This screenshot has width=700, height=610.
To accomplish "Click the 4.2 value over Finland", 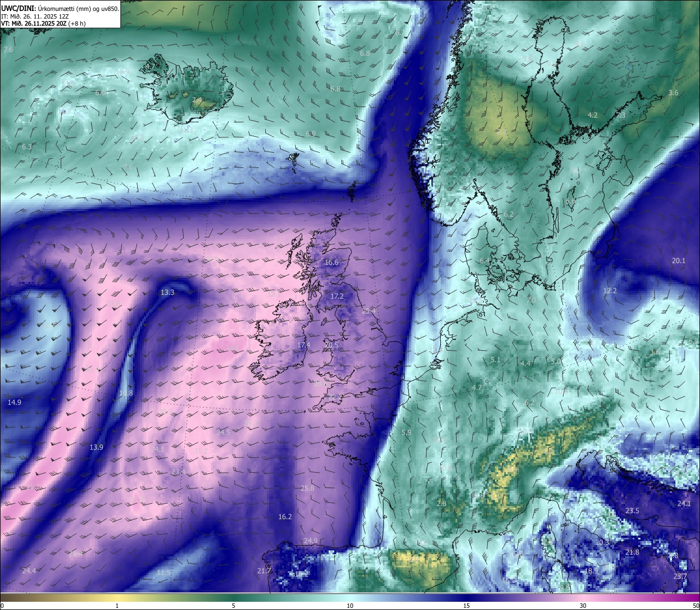I will (592, 115).
